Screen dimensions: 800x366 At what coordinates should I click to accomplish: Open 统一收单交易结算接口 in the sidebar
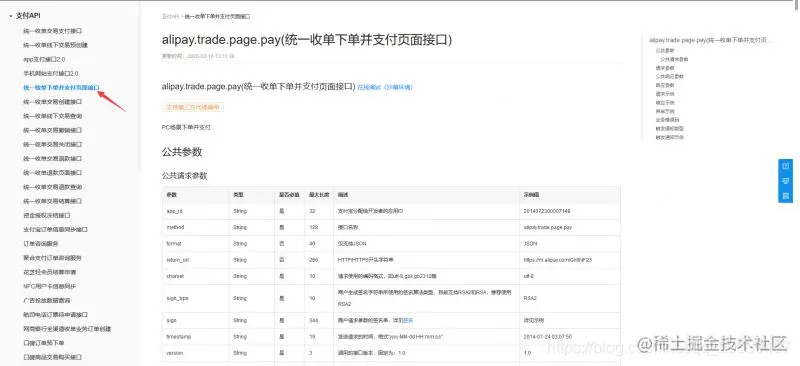[x=53, y=201]
